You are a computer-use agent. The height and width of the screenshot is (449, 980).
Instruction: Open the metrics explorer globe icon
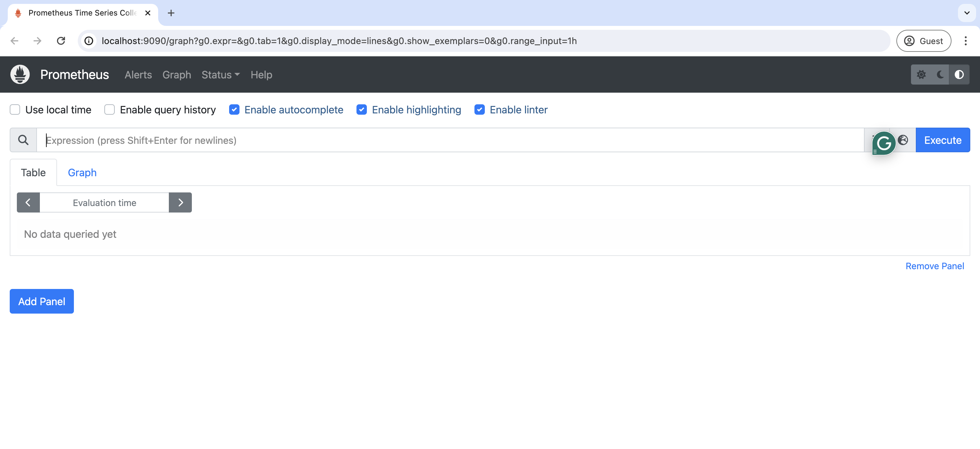point(903,140)
